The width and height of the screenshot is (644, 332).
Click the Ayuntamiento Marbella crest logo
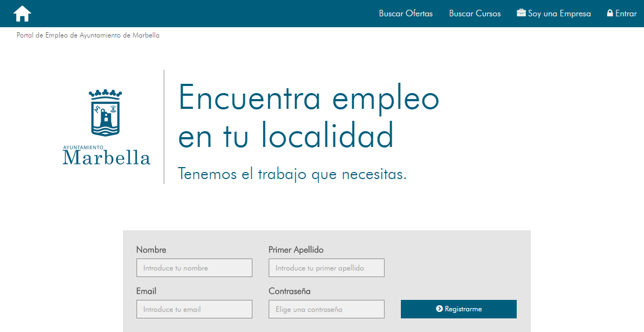click(x=107, y=127)
